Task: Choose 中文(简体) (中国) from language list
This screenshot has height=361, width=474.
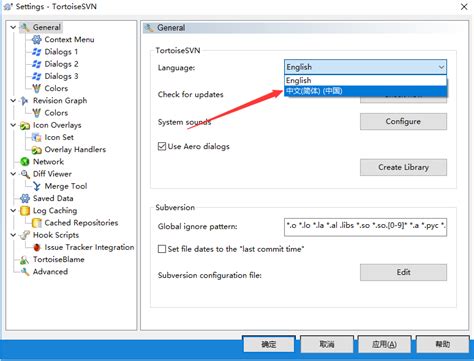Action: click(365, 91)
